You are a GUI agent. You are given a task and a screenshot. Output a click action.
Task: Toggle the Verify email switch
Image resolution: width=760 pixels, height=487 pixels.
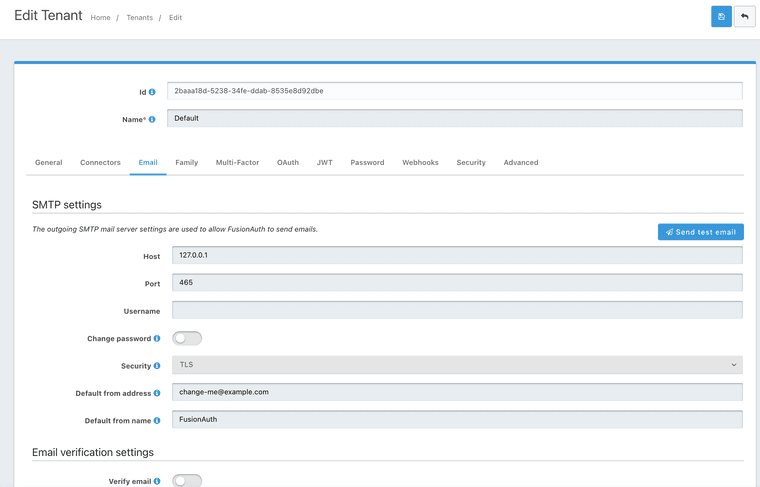[x=187, y=481]
